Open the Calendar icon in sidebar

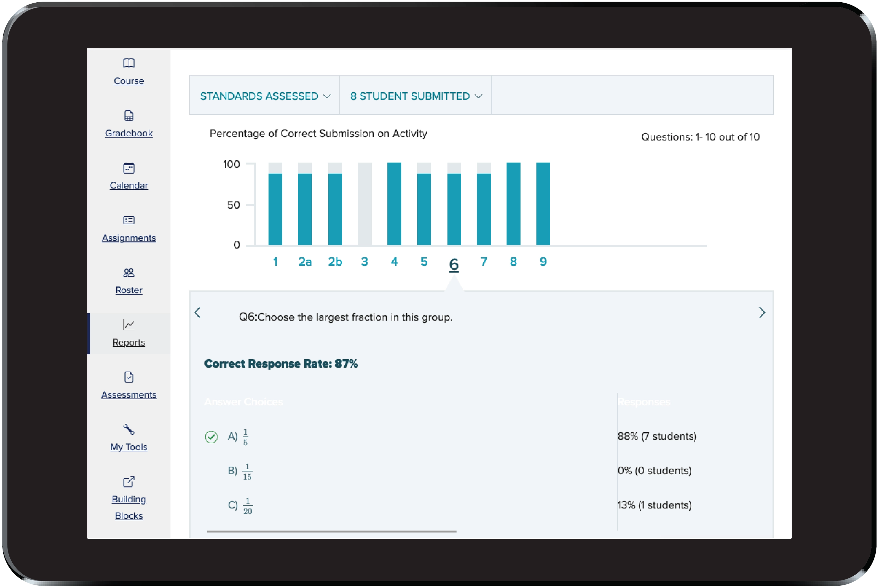coord(129,168)
